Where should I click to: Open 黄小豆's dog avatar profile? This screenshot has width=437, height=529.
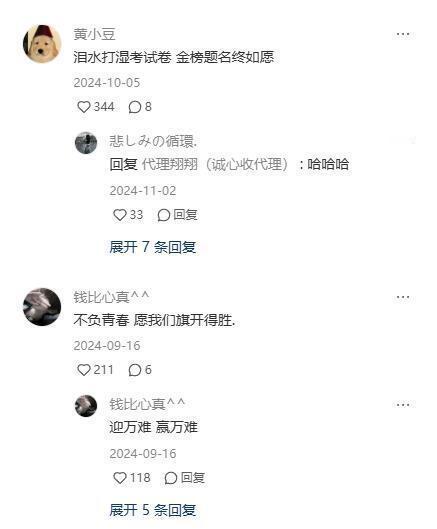[x=42, y=44]
